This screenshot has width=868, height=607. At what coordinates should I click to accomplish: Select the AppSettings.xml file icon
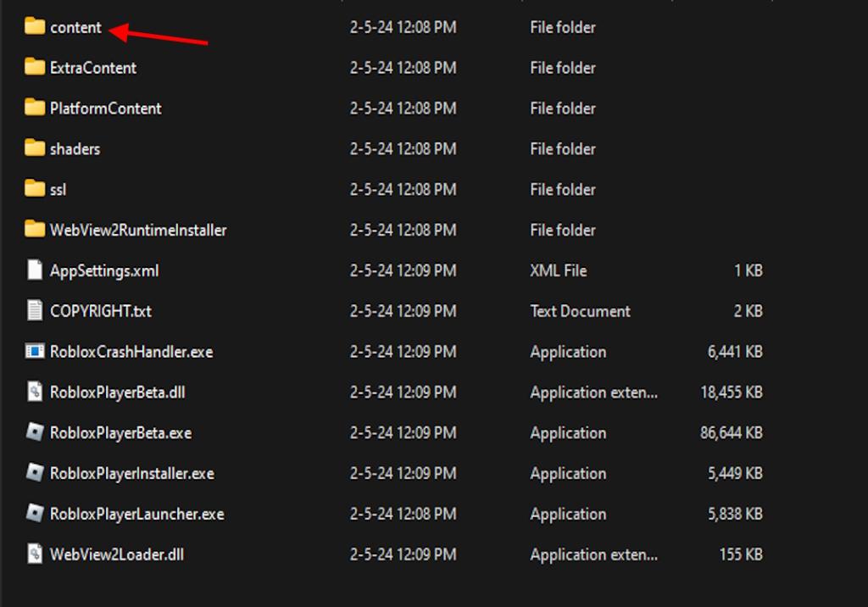point(35,271)
